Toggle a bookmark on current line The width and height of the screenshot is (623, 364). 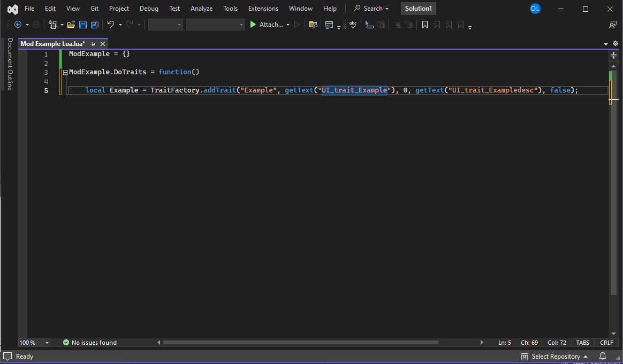click(x=424, y=25)
